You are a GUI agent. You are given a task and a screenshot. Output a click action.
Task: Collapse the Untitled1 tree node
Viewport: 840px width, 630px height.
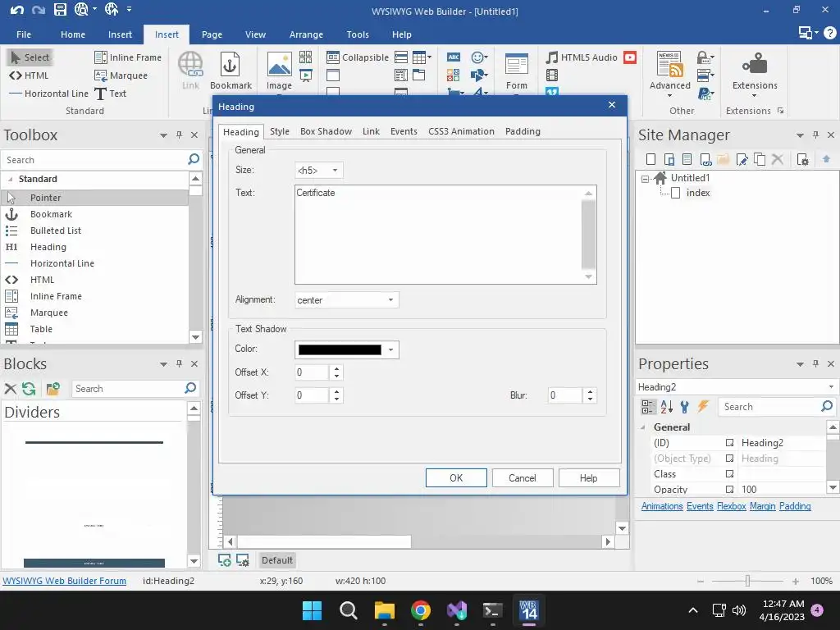coord(645,179)
